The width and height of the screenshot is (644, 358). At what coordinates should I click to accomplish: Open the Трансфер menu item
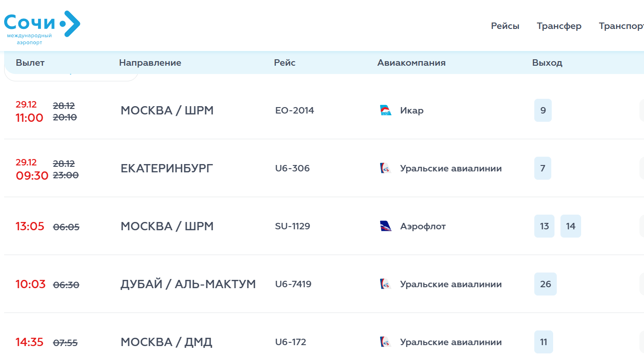(x=559, y=26)
